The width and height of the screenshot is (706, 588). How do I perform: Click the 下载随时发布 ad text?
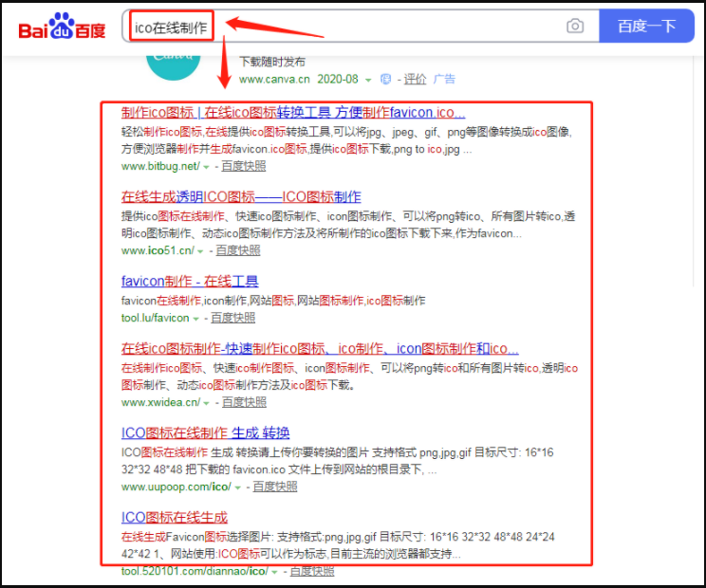[272, 62]
